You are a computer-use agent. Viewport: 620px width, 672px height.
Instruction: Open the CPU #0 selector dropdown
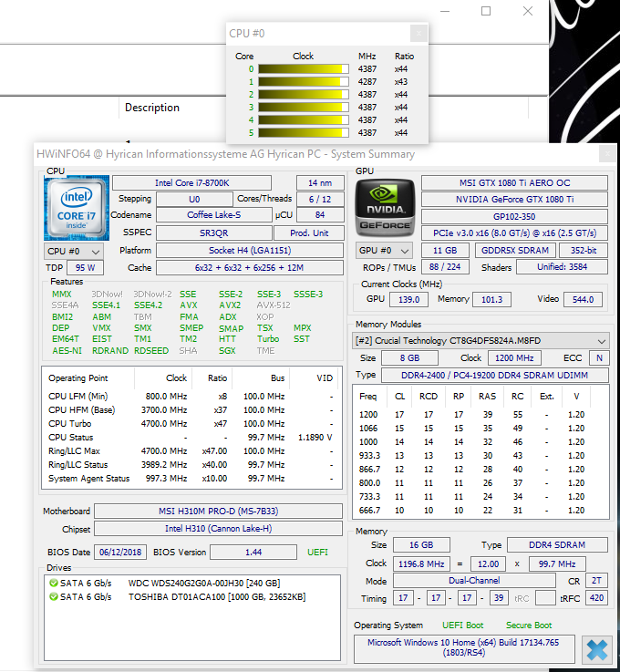tap(74, 251)
